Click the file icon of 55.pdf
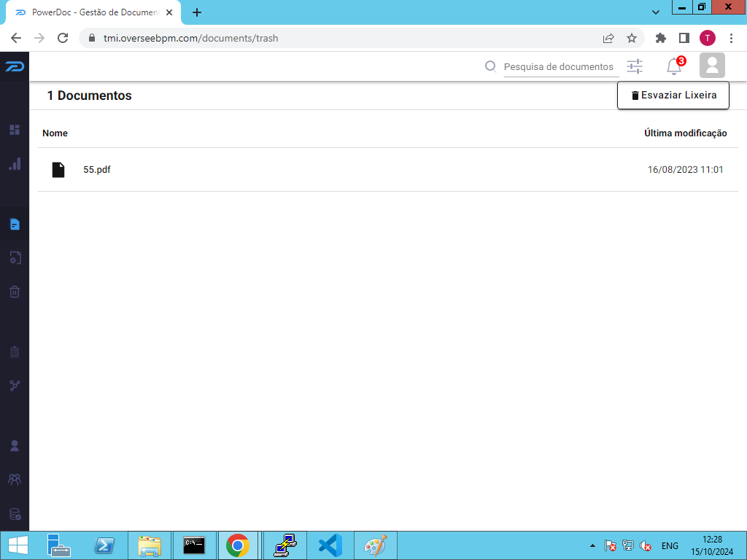Image resolution: width=747 pixels, height=560 pixels. pyautogui.click(x=58, y=169)
